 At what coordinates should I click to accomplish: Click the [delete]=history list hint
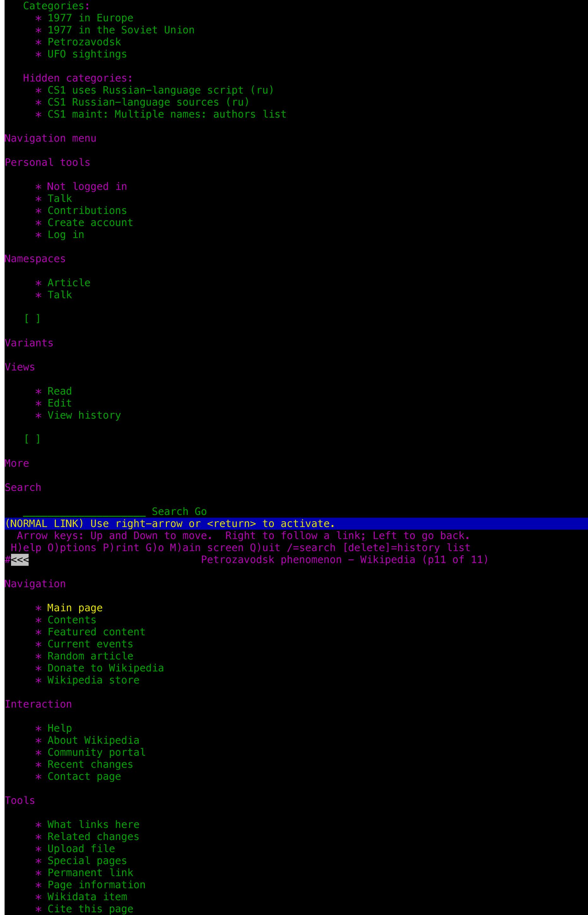pyautogui.click(x=407, y=548)
